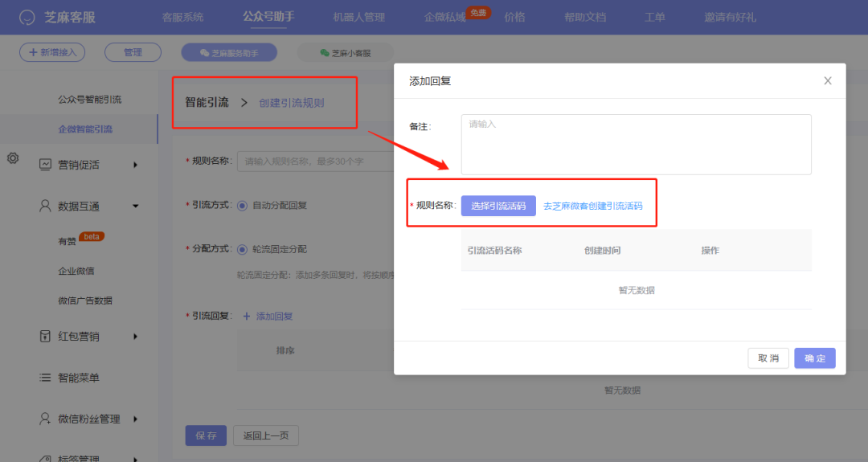Click the 确定 button in dialog
Screen dimensions: 868x462
click(x=815, y=358)
